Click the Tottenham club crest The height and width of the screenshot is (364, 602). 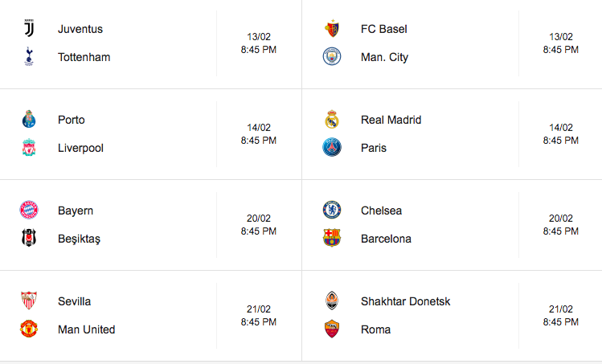[29, 57]
